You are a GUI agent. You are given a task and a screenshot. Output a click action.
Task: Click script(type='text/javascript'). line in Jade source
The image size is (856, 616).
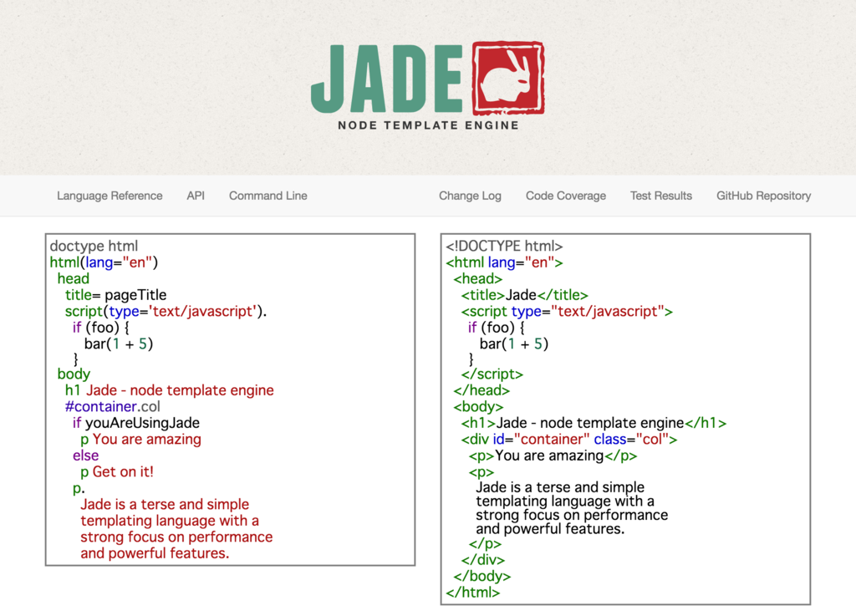166,312
